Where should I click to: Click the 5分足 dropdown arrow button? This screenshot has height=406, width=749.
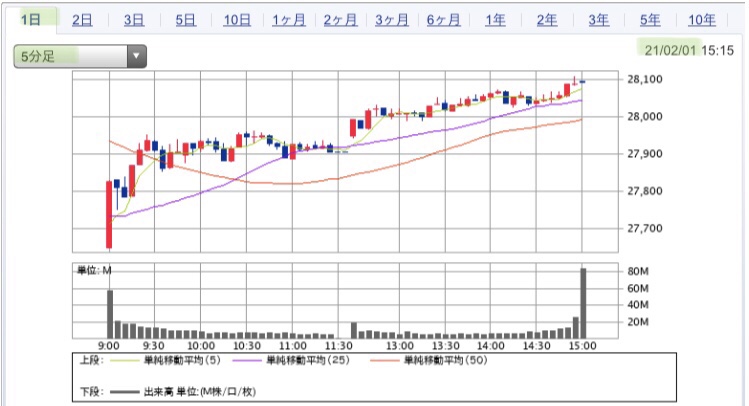click(137, 56)
